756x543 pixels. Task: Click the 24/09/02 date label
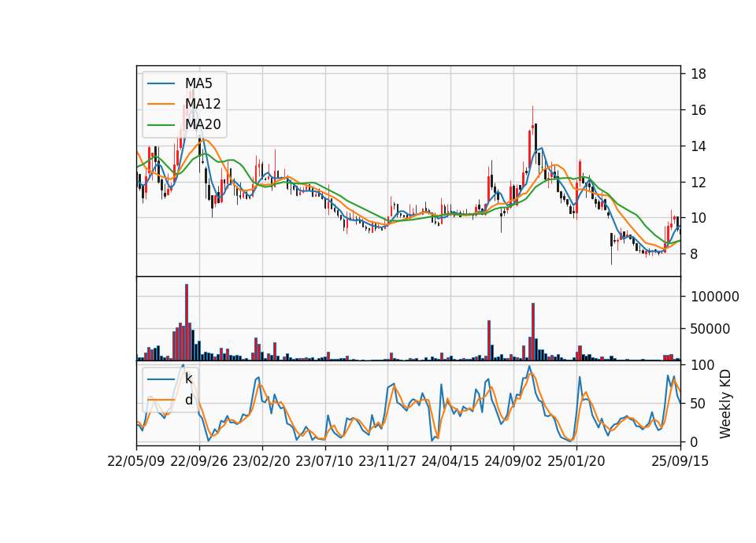point(513,461)
